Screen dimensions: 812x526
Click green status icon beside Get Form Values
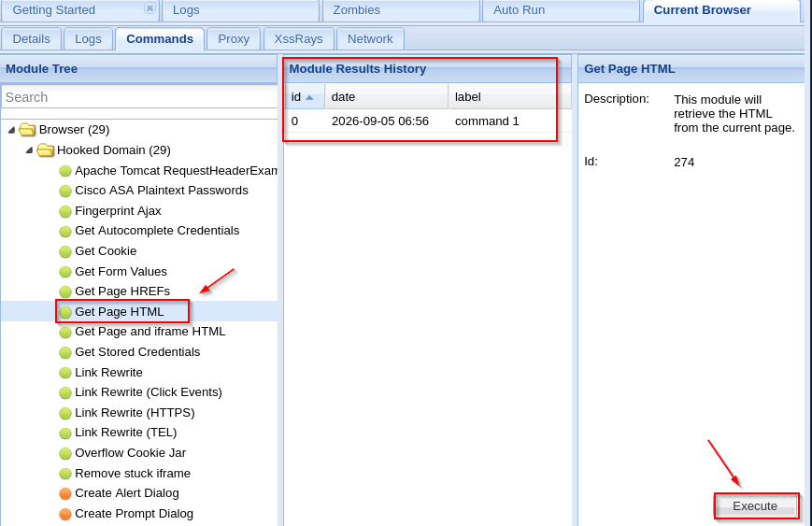65,272
